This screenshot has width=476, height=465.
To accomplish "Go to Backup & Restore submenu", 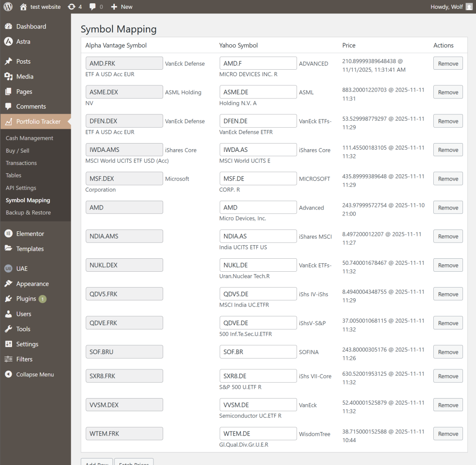I will [28, 212].
